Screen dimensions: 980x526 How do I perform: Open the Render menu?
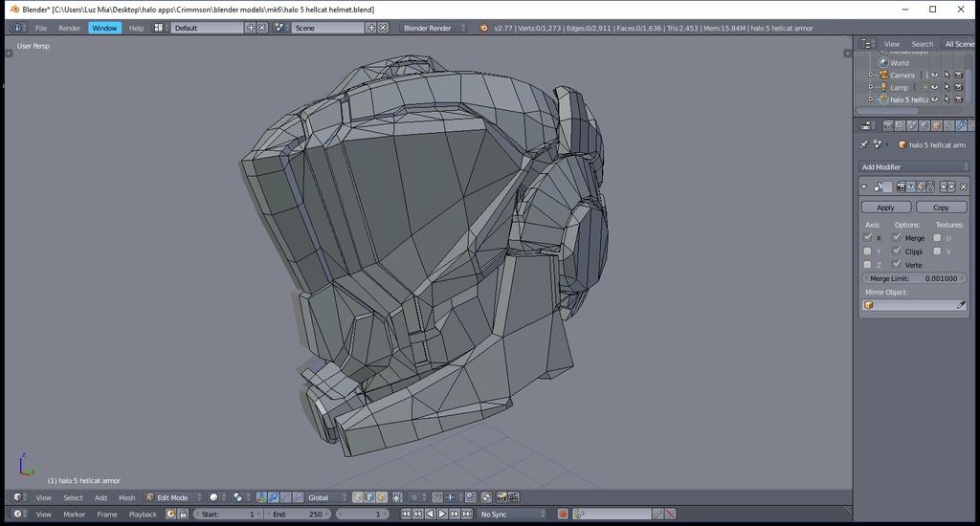70,28
